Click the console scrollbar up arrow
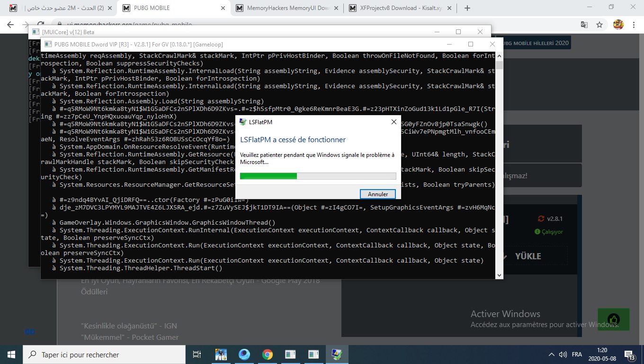 (x=499, y=55)
